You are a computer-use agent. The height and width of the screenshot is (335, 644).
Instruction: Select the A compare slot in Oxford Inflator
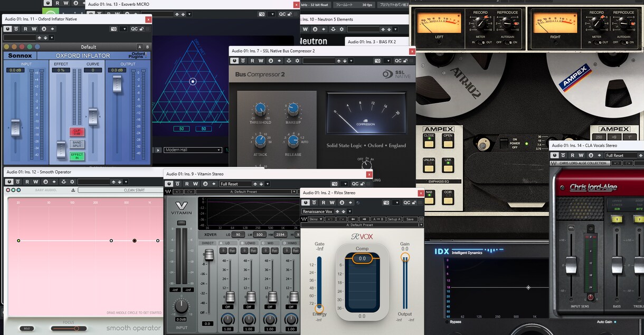point(139,47)
